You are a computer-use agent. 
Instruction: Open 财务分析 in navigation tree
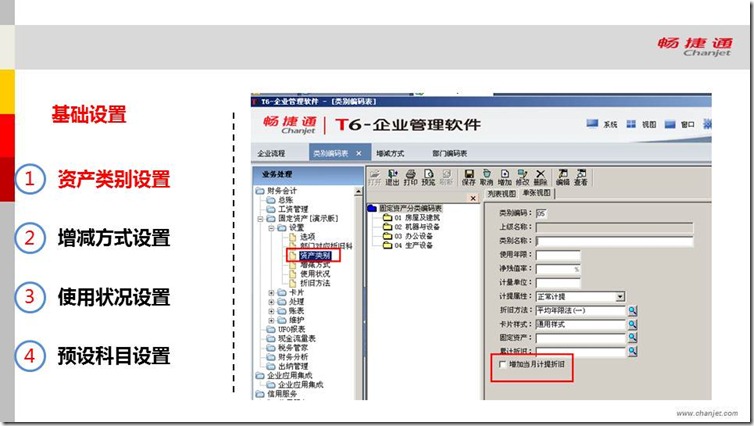tap(293, 357)
